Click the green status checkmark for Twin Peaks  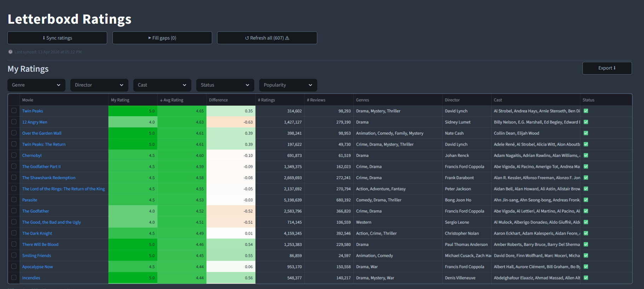[586, 111]
